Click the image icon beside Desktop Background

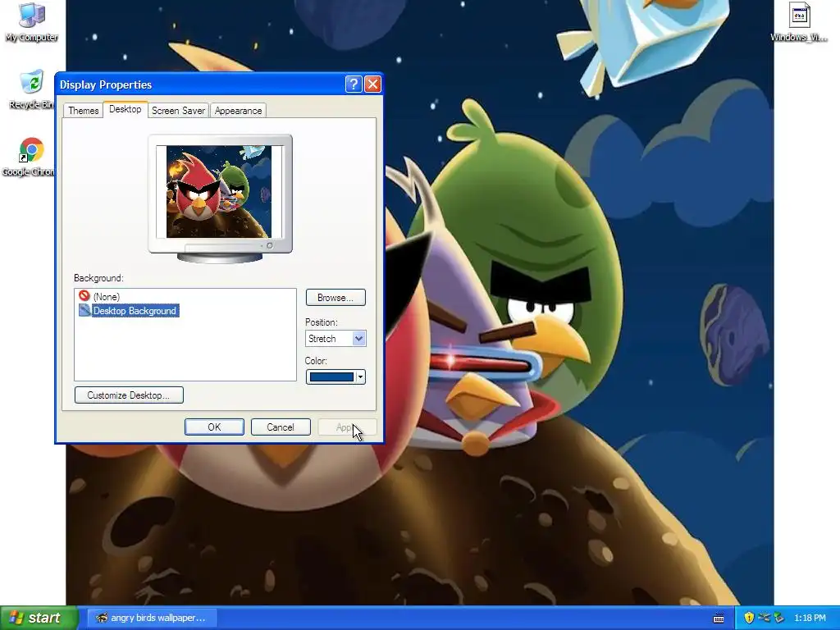point(84,310)
